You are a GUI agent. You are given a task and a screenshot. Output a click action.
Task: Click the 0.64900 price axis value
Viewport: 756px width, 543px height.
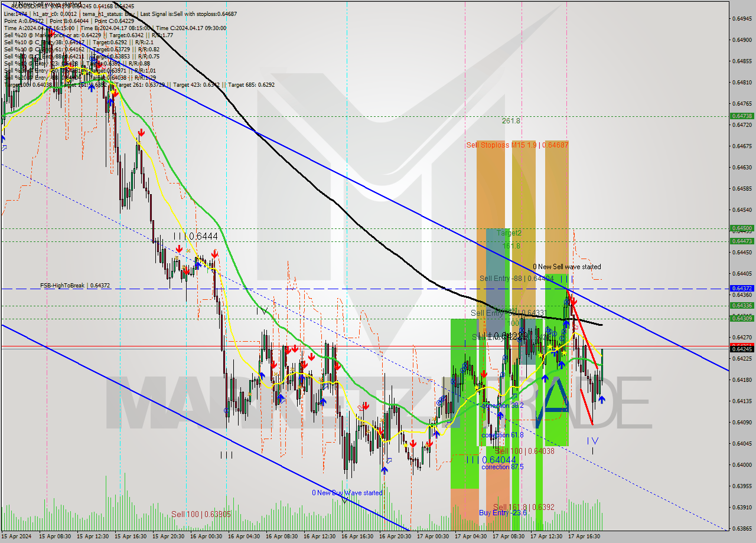tap(742, 40)
